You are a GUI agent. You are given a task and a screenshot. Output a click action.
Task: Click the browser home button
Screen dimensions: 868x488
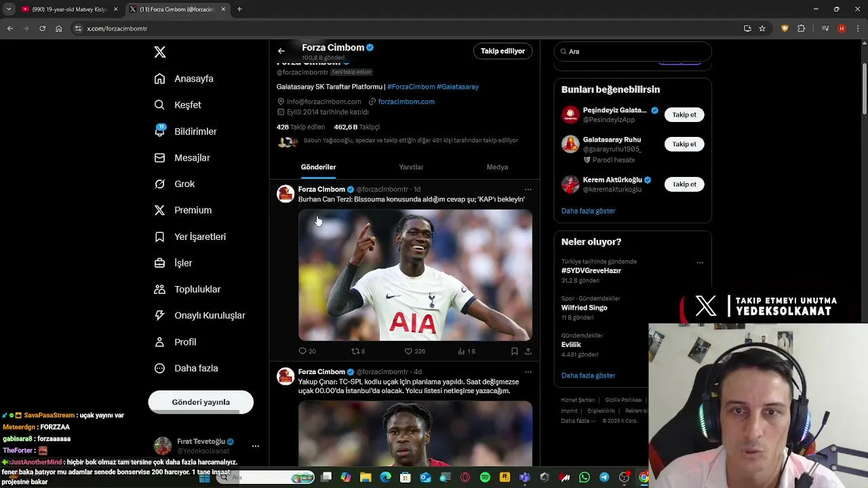coord(58,28)
